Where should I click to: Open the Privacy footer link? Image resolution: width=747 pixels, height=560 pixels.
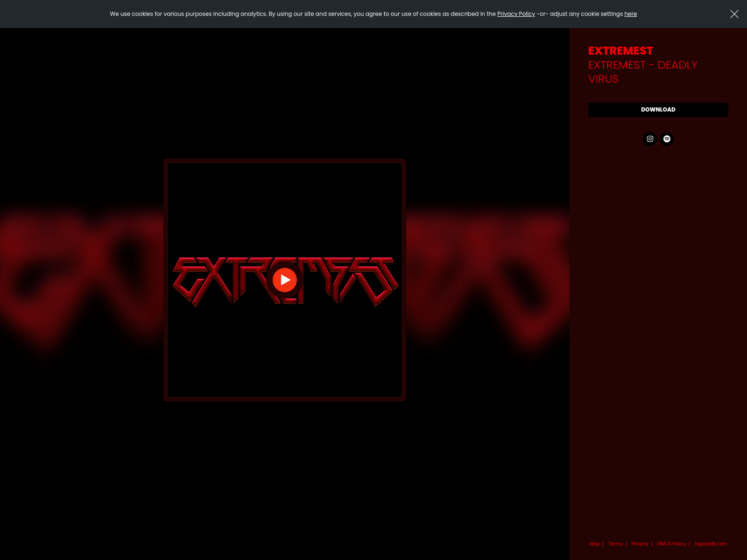point(640,544)
